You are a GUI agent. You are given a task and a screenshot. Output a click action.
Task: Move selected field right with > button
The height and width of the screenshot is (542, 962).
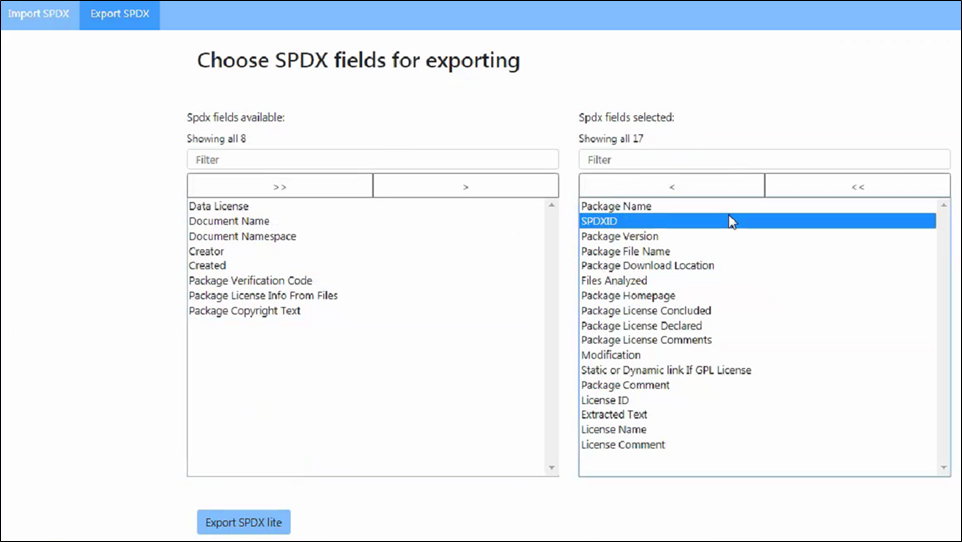(466, 186)
